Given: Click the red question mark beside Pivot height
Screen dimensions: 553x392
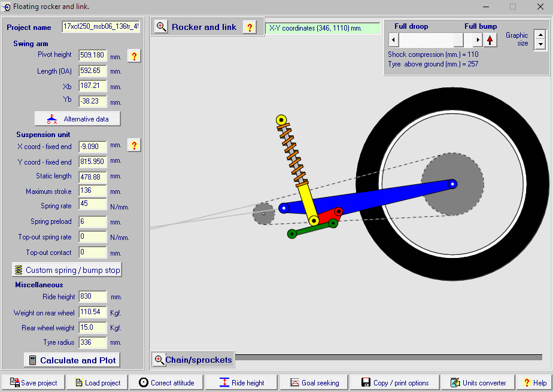Looking at the screenshot, I should [134, 56].
